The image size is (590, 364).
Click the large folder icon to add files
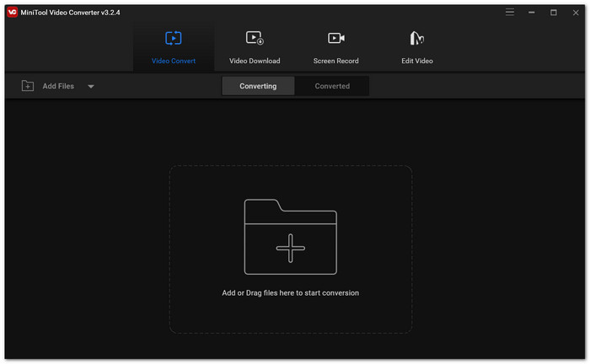coord(290,237)
